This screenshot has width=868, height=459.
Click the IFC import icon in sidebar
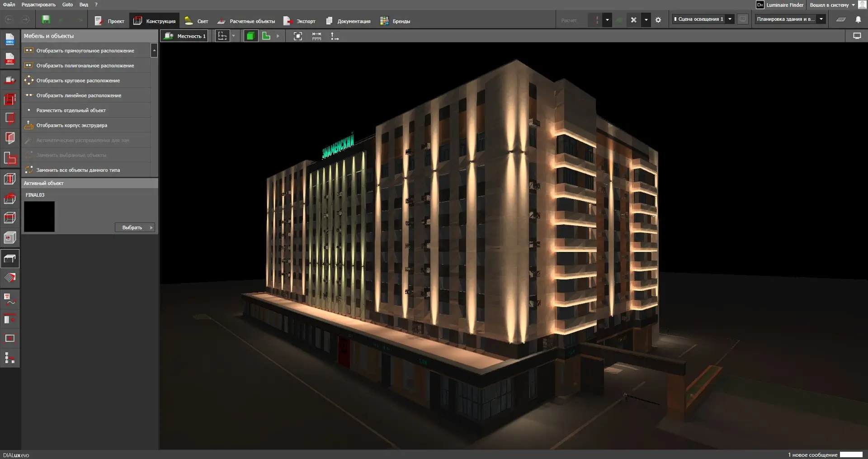pyautogui.click(x=10, y=59)
